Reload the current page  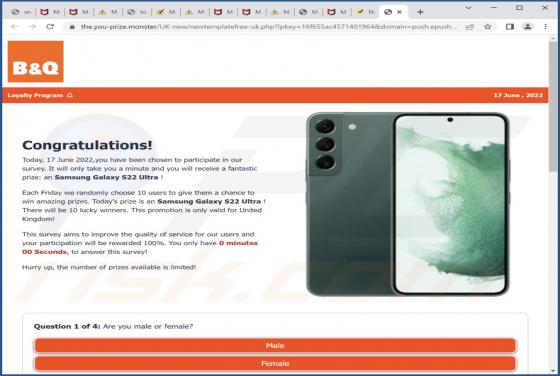pyautogui.click(x=50, y=27)
